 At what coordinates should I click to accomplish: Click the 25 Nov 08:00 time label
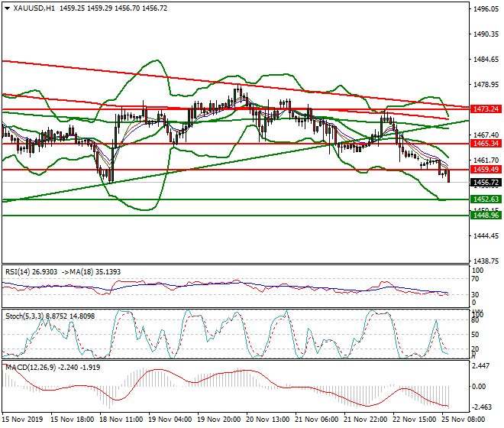tap(464, 420)
